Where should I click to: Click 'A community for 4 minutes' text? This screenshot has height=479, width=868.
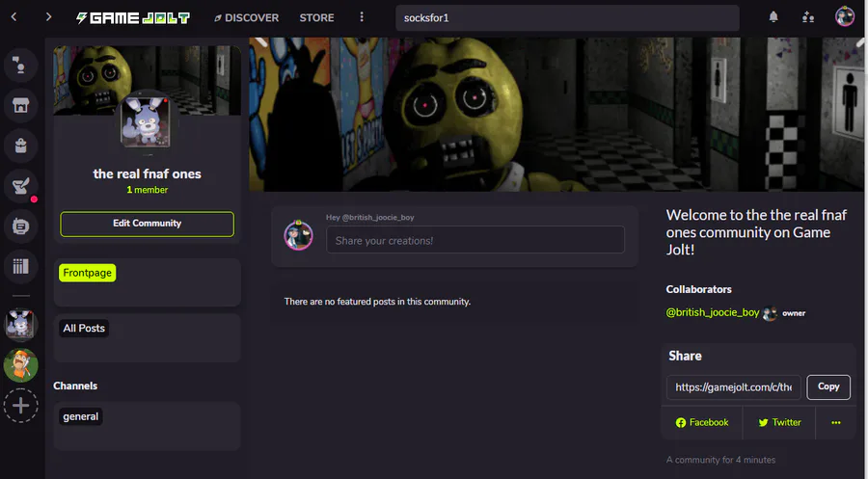click(720, 460)
